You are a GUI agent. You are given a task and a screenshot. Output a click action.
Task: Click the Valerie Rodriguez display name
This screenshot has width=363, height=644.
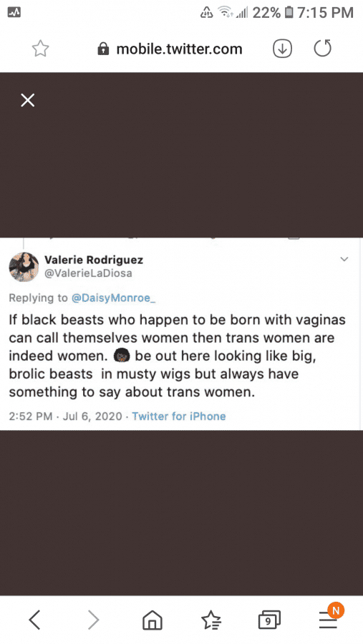point(94,260)
